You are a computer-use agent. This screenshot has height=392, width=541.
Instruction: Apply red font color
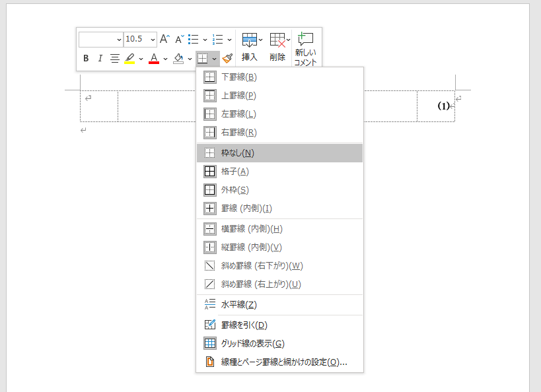point(154,58)
